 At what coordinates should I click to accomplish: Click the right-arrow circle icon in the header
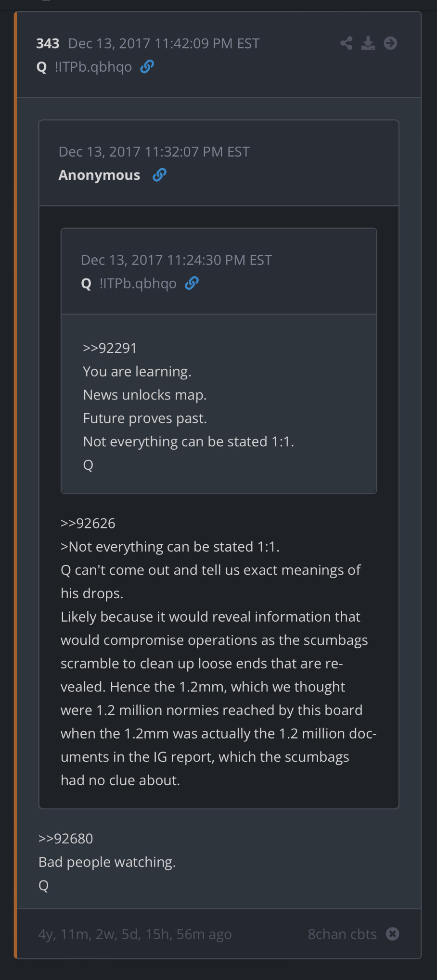pos(390,44)
